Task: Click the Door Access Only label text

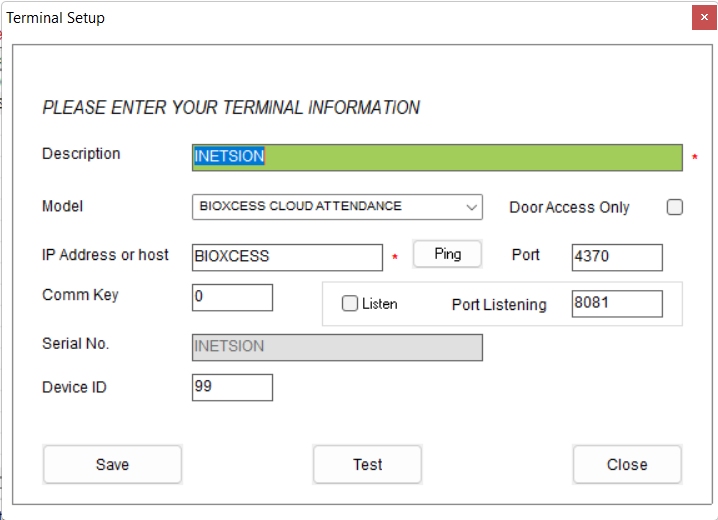Action: (569, 207)
